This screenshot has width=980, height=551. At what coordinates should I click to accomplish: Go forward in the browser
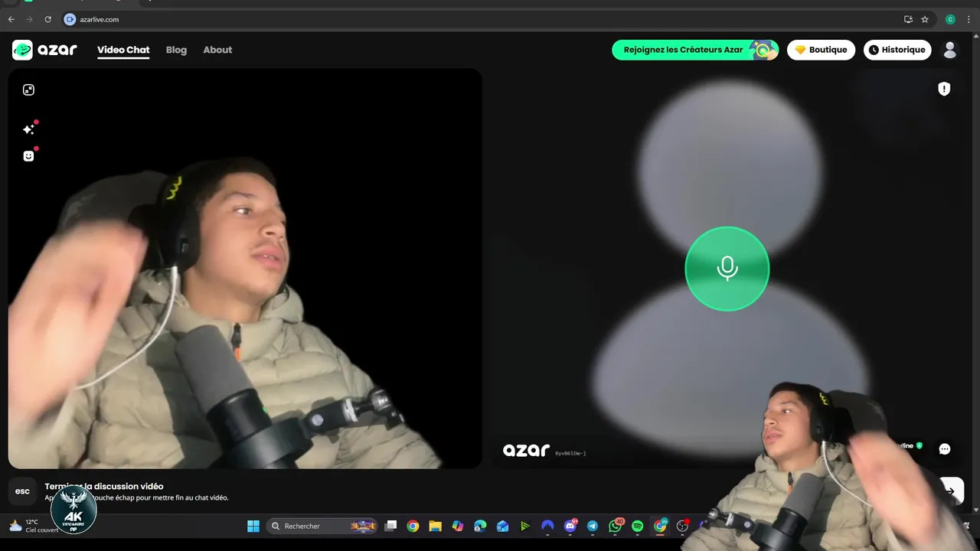(29, 19)
